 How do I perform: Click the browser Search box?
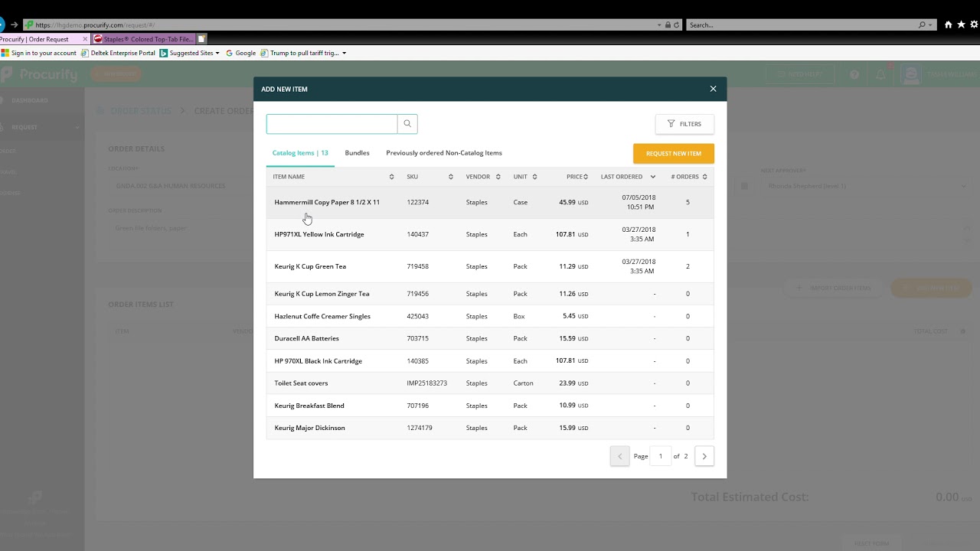pyautogui.click(x=803, y=25)
